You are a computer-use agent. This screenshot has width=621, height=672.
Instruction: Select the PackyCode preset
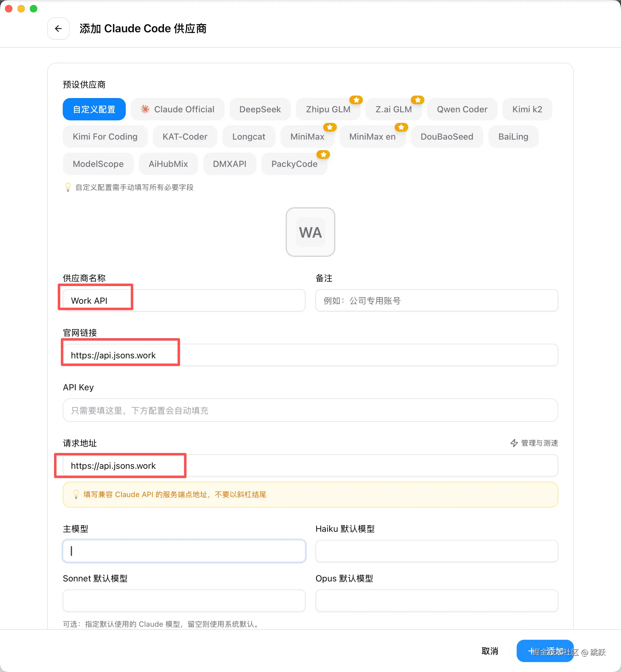(294, 164)
